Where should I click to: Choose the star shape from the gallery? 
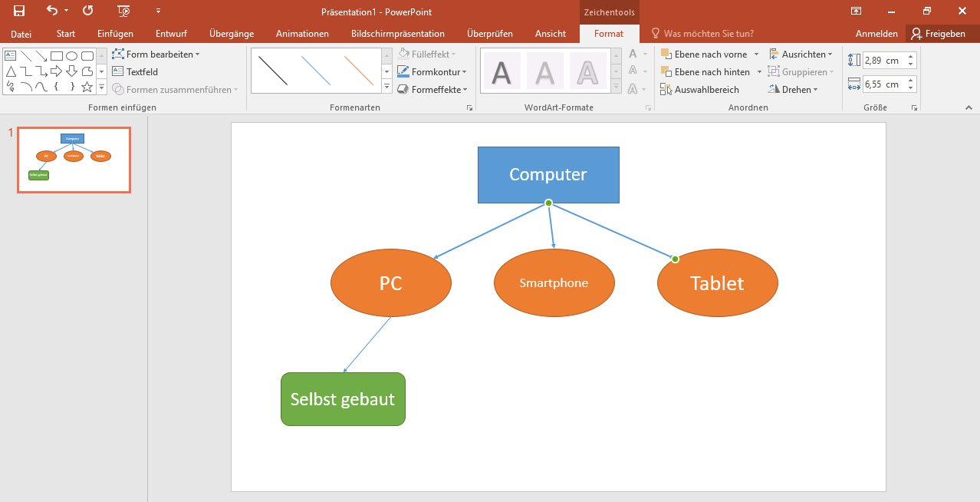pos(87,87)
